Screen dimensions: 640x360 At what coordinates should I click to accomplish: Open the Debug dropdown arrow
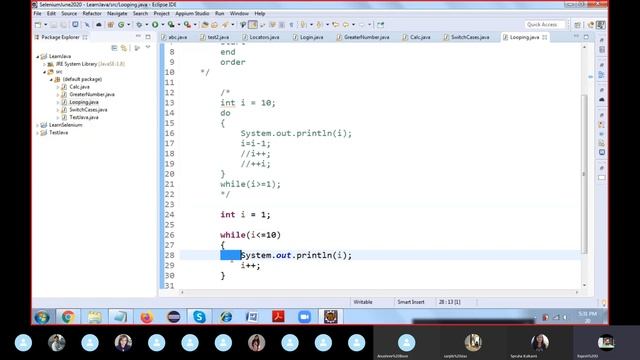coord(147,25)
